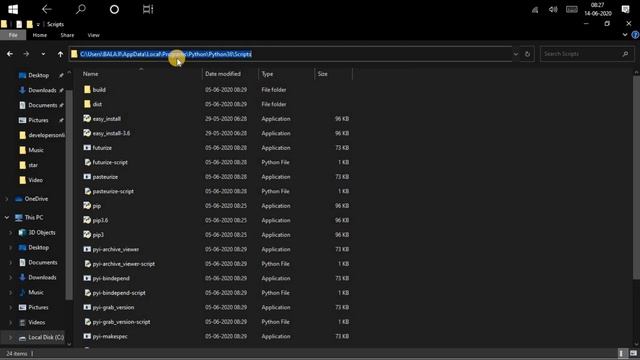
Task: Switch to details view icon
Action: [x=622, y=353]
